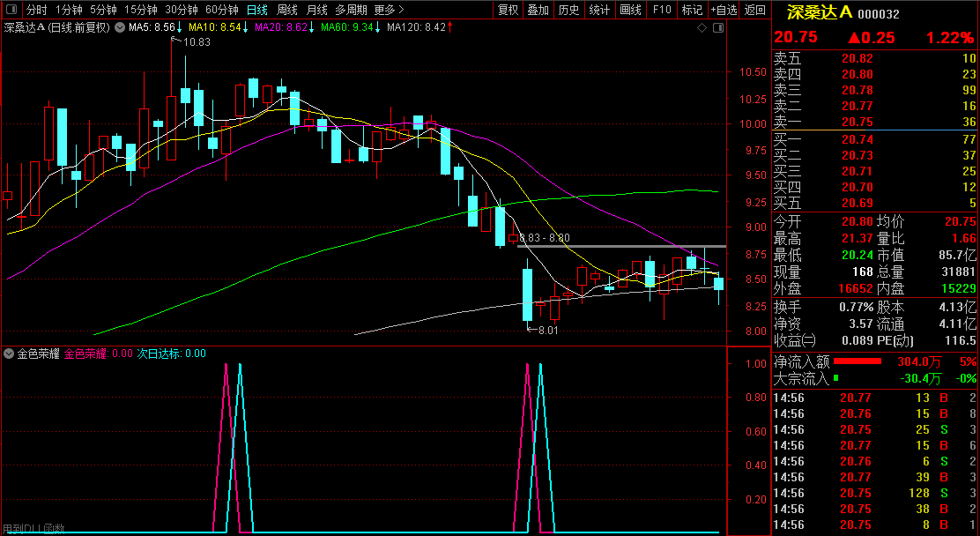Expand the 金色荣耀 indicator dropdown arrow
The height and width of the screenshot is (536, 980).
pos(10,354)
